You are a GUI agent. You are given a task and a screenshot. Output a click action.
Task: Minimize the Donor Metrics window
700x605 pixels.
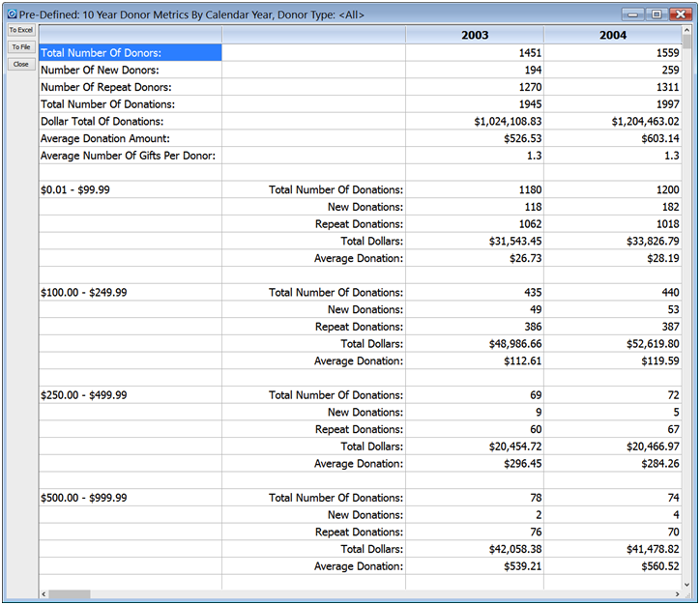[x=632, y=14]
